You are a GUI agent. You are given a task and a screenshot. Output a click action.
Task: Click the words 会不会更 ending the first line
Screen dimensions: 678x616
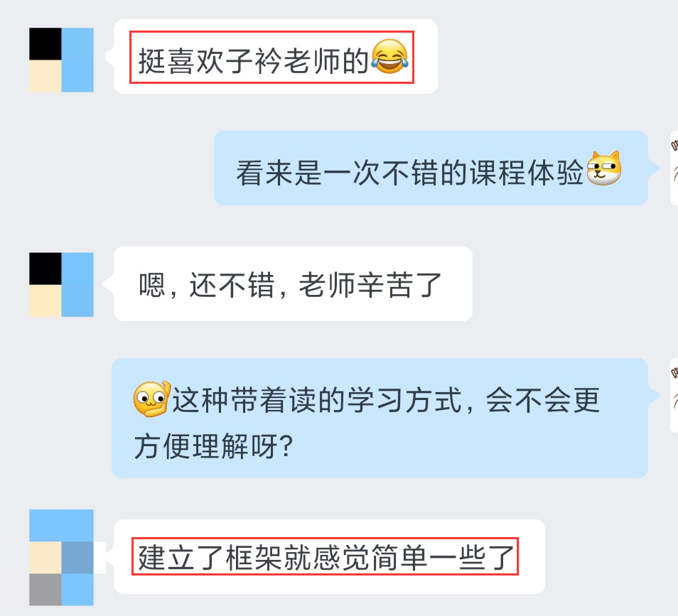click(543, 400)
